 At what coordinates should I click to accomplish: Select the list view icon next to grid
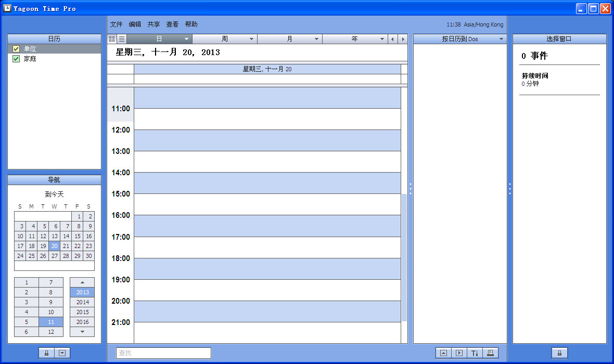(121, 38)
